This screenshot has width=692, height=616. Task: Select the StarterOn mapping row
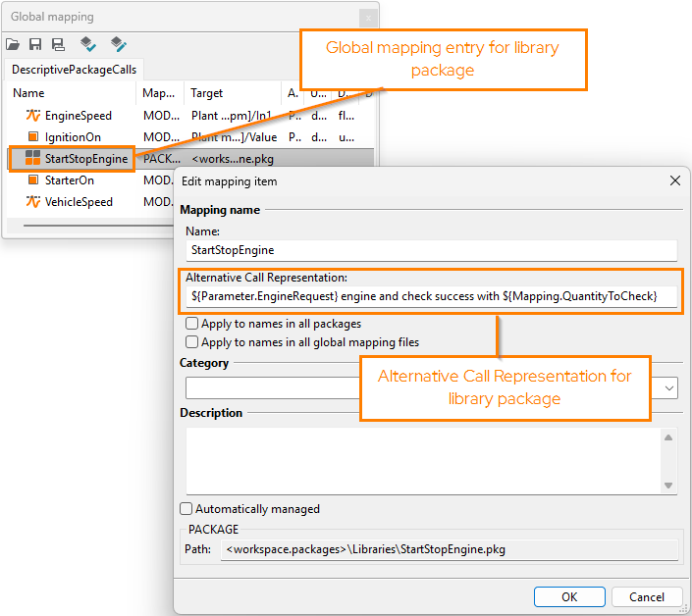(90, 180)
